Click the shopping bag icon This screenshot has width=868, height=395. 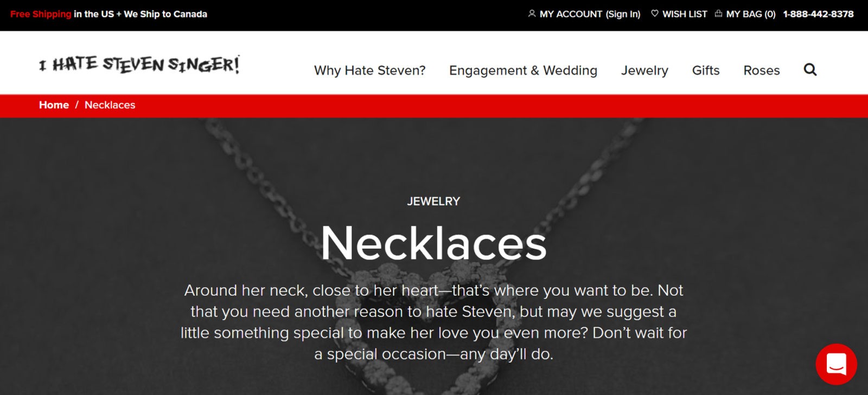tap(718, 14)
